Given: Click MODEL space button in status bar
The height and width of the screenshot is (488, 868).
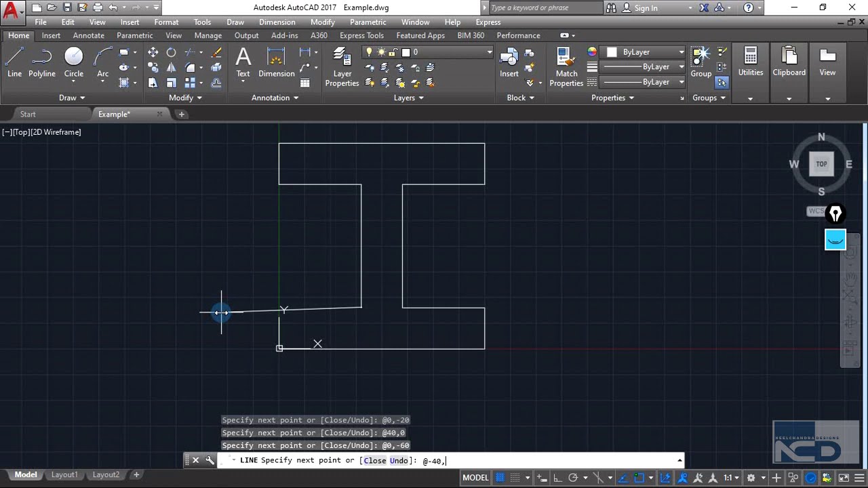Looking at the screenshot, I should tap(475, 478).
